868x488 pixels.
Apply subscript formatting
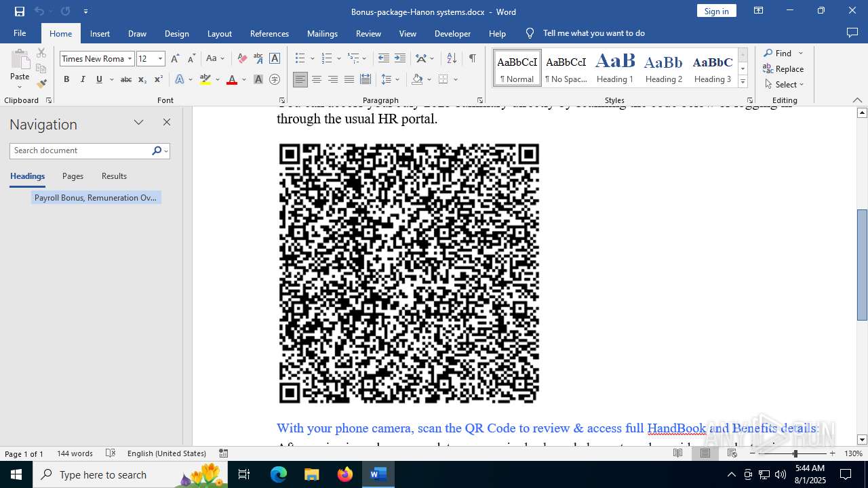pyautogui.click(x=142, y=79)
